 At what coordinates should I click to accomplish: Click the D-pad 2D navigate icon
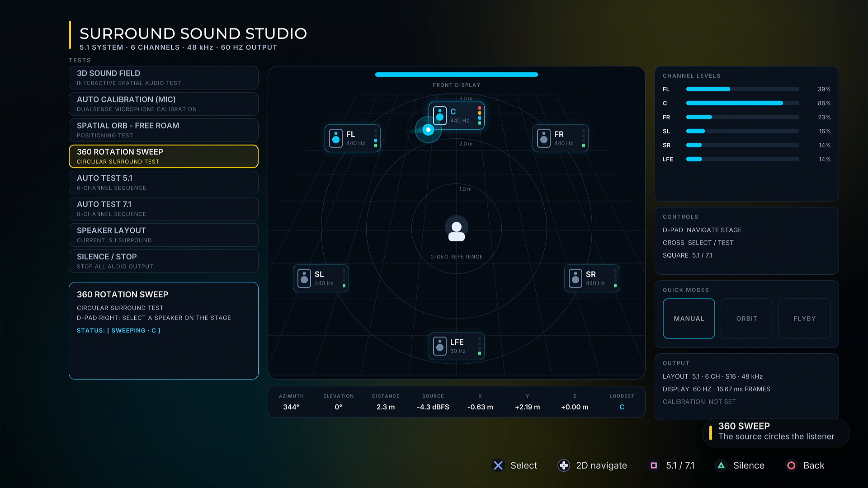coord(564,465)
